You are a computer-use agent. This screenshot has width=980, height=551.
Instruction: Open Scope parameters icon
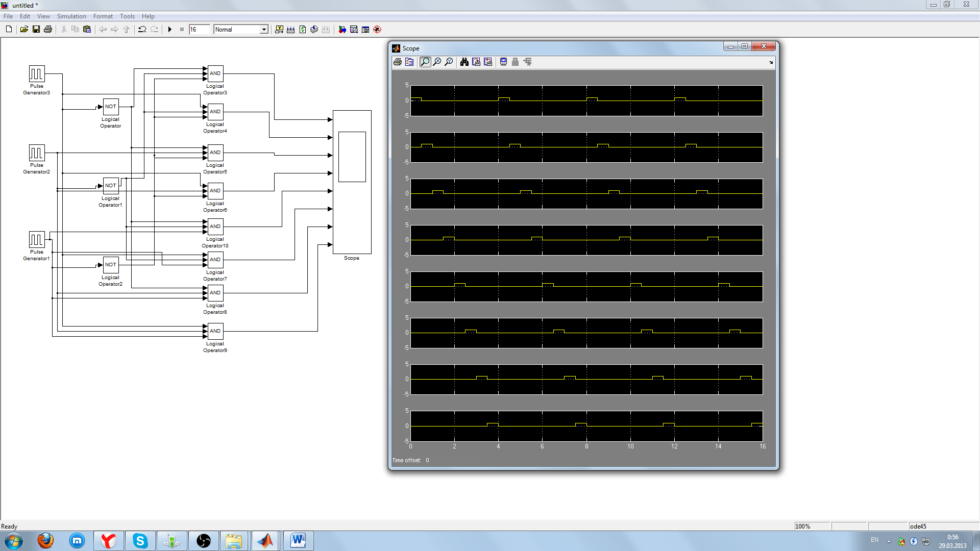[409, 62]
